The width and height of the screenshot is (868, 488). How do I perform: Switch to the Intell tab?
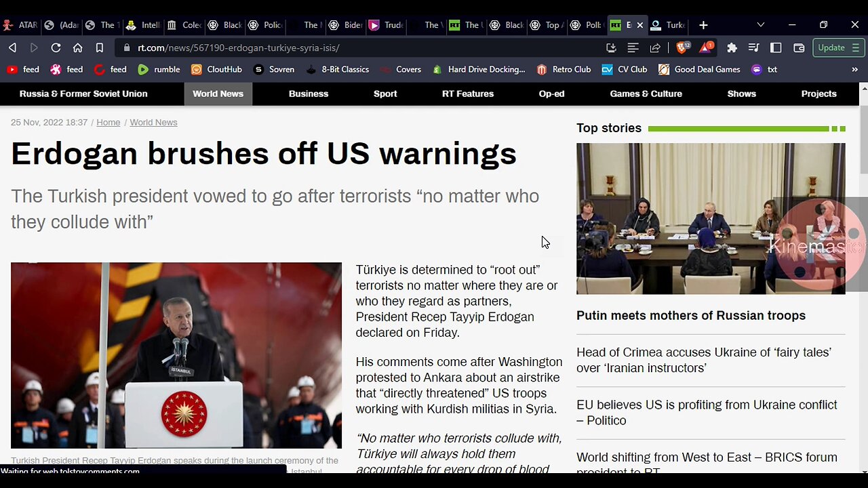[x=143, y=25]
